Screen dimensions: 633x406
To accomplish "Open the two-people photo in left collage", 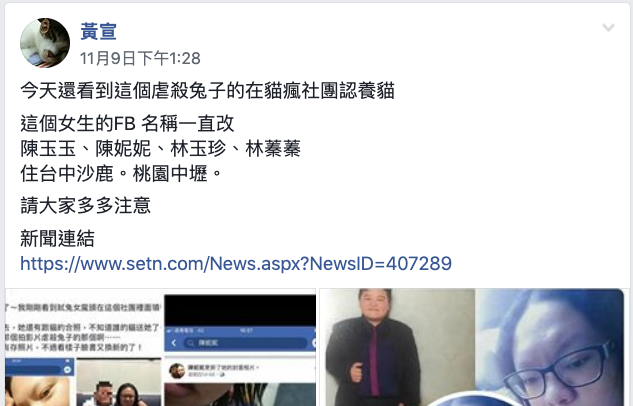I will pyautogui.click(x=119, y=383).
